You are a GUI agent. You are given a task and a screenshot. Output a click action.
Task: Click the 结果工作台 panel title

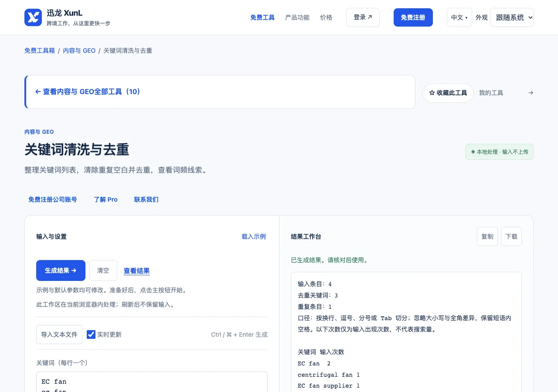[x=306, y=237]
